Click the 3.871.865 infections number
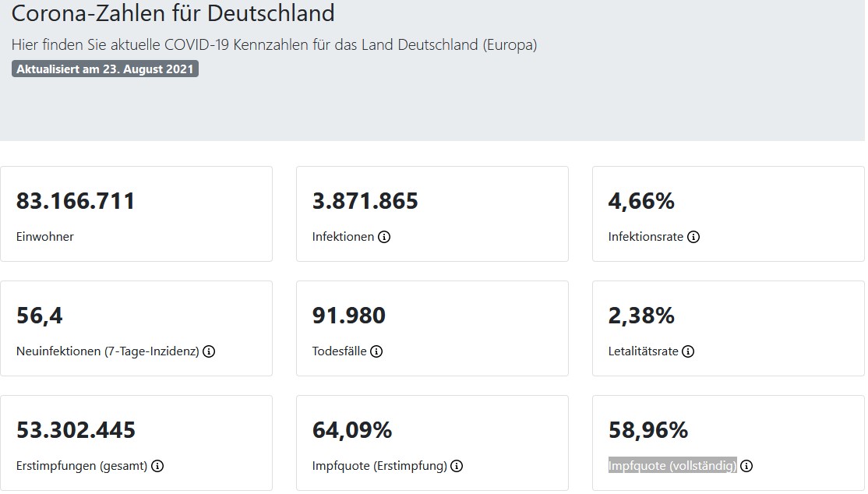 365,201
